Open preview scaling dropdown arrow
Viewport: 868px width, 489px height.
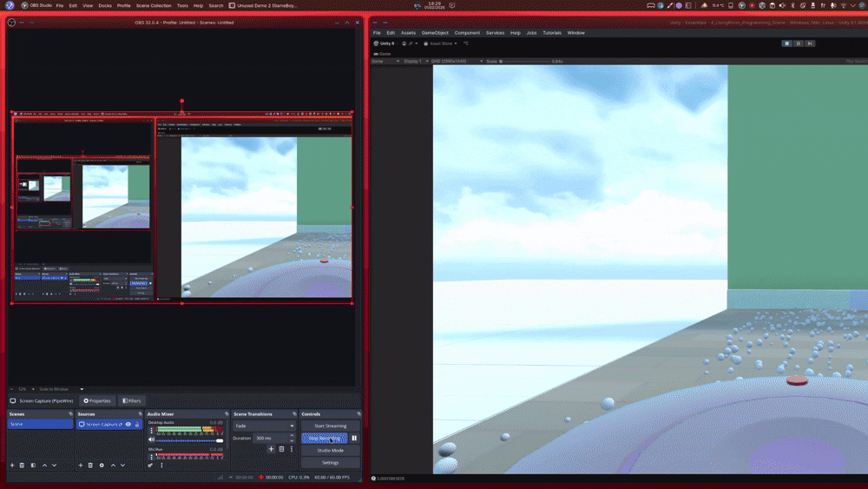pyautogui.click(x=82, y=389)
